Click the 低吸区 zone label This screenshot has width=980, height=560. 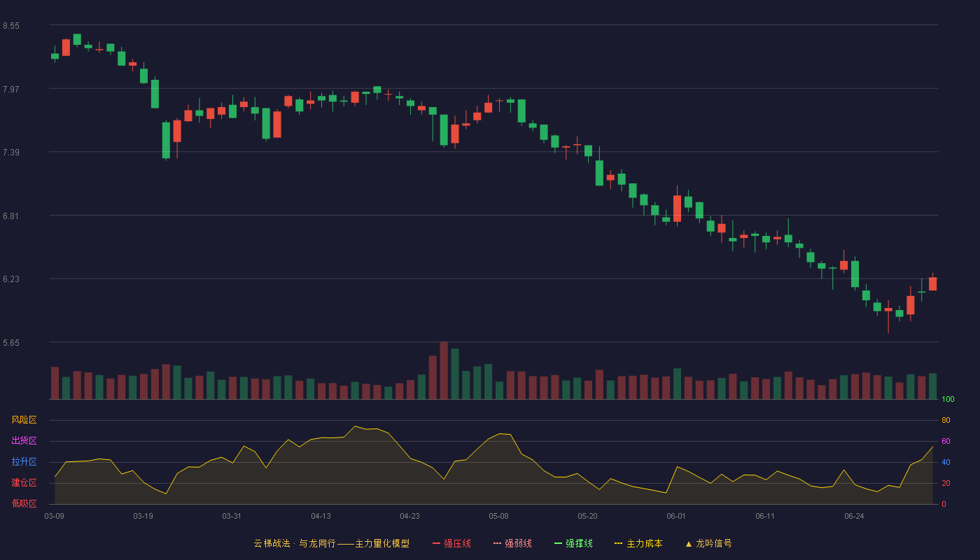24,503
